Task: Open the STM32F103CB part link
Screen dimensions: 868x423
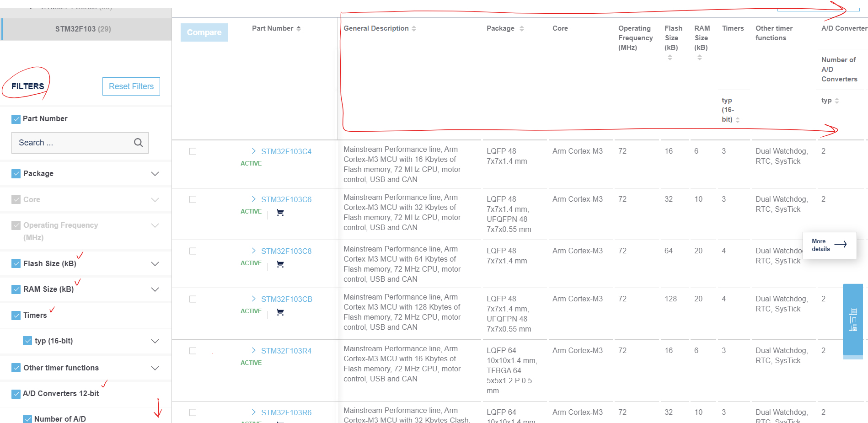Action: 287,299
